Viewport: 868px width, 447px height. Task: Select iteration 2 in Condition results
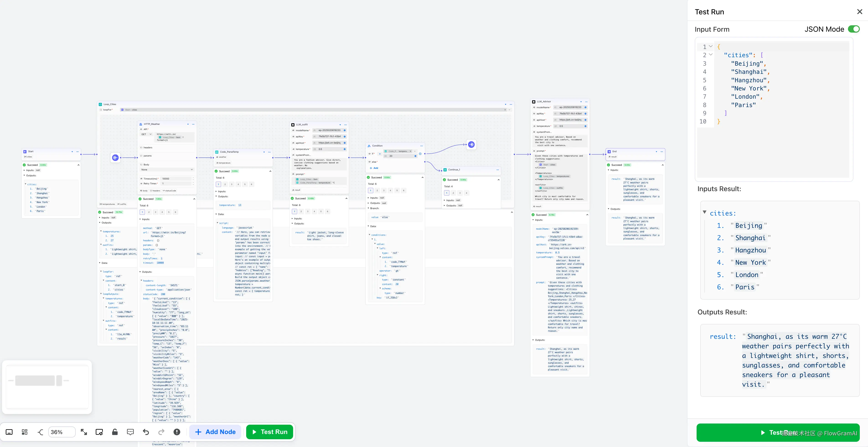(377, 191)
